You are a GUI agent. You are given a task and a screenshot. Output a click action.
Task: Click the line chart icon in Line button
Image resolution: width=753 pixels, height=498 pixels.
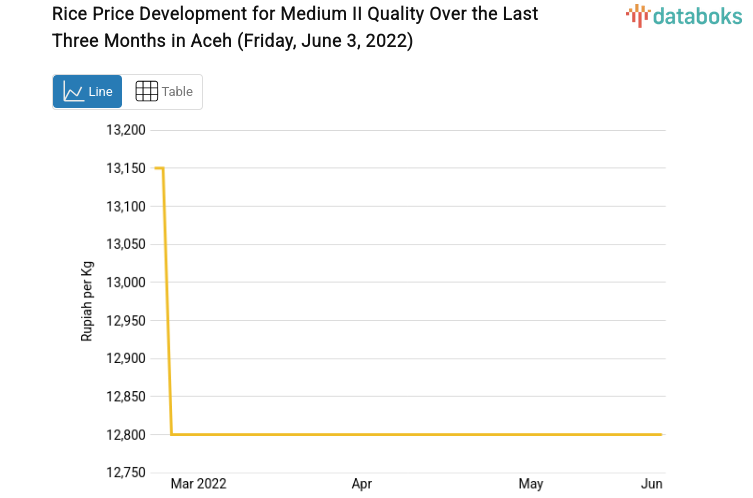(x=73, y=92)
